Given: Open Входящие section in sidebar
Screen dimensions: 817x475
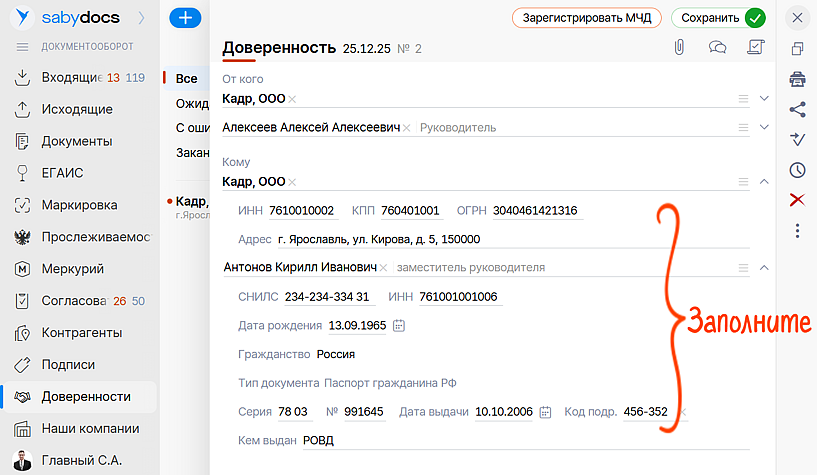Looking at the screenshot, I should click(x=73, y=78).
